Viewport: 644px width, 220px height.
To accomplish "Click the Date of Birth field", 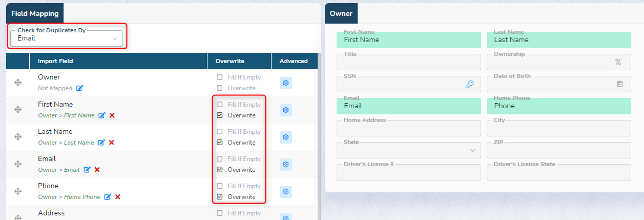I will pyautogui.click(x=559, y=84).
